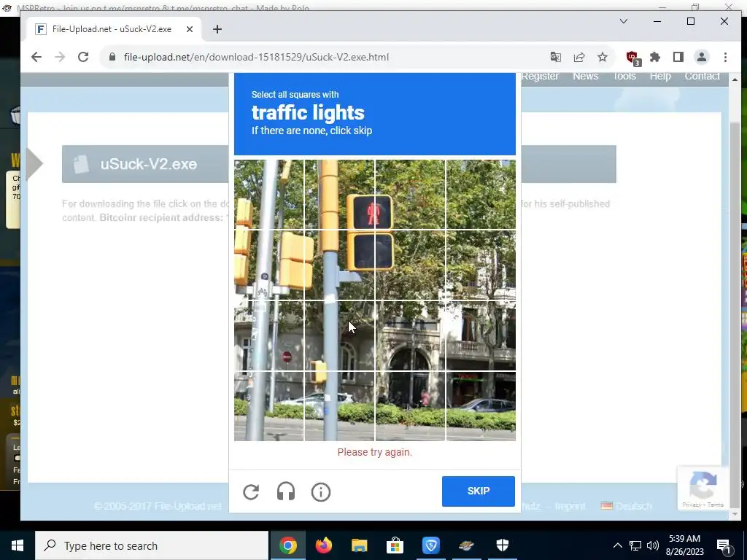Viewport: 747px width, 560px height.
Task: Open the Help menu item
Action: pos(660,76)
